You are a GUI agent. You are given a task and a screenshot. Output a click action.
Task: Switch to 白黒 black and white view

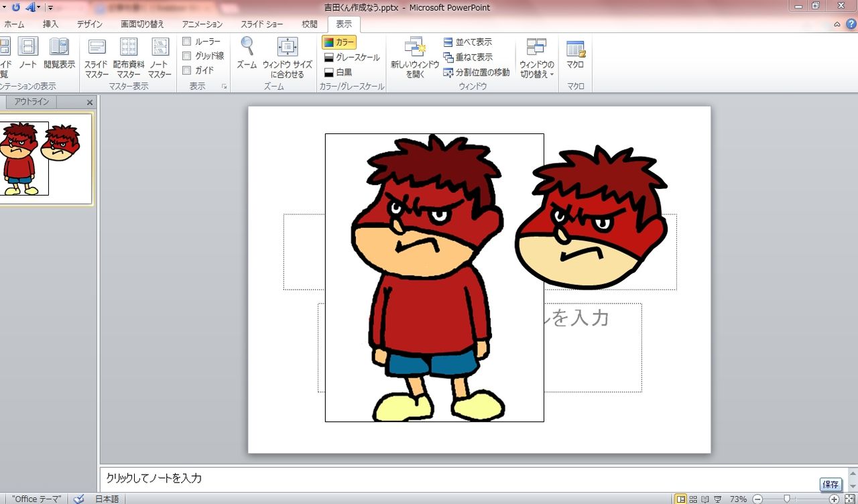[x=337, y=72]
